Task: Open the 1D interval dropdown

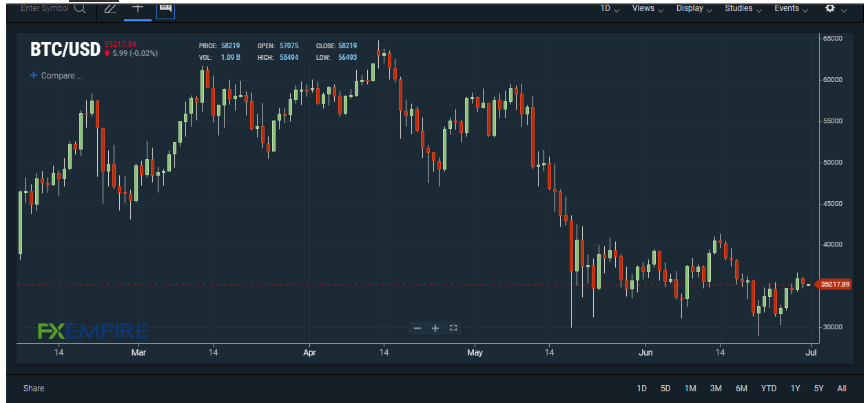Action: tap(610, 9)
